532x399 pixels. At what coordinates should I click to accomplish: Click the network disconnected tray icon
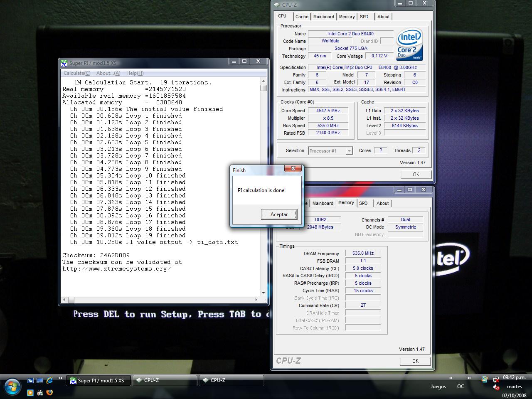(x=496, y=379)
